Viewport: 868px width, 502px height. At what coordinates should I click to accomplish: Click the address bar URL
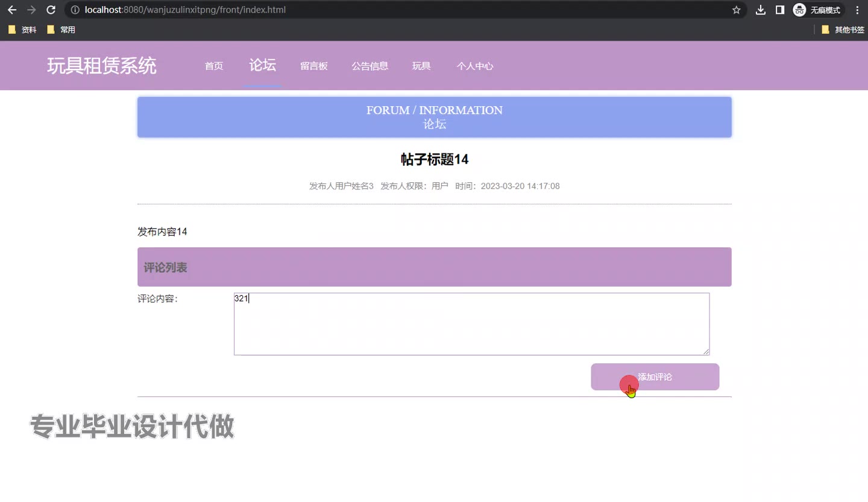click(185, 10)
